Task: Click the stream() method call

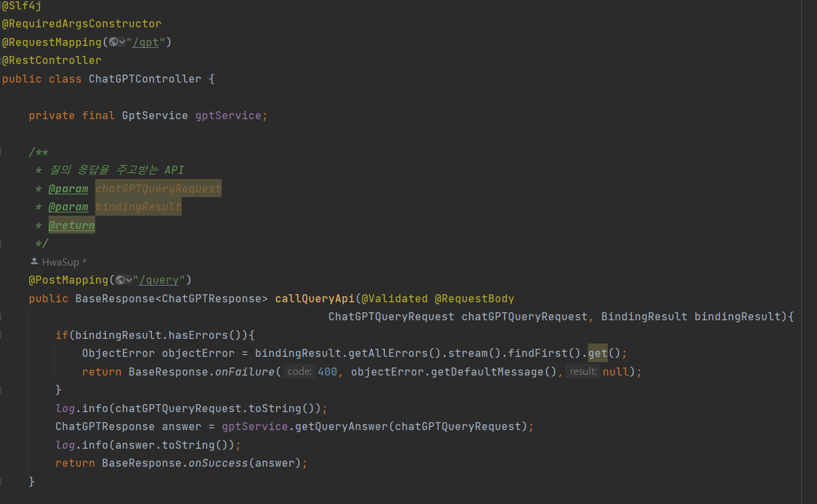Action: coord(468,353)
